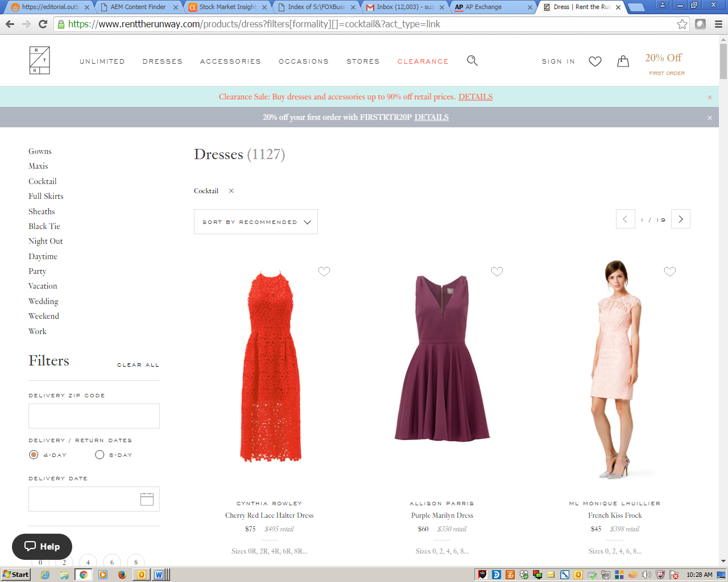Go to the next results page

click(681, 219)
